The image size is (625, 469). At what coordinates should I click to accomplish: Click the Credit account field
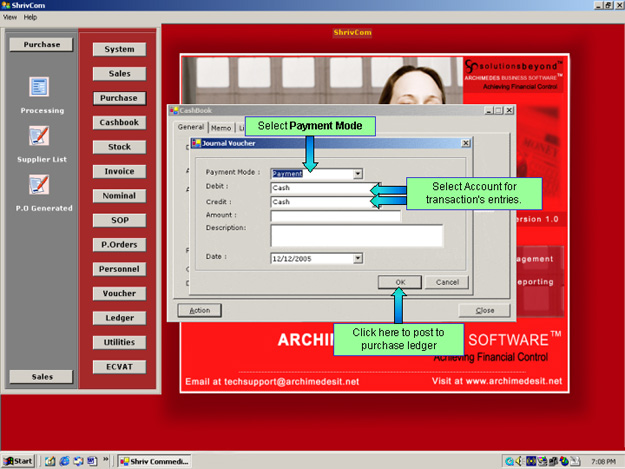click(320, 201)
